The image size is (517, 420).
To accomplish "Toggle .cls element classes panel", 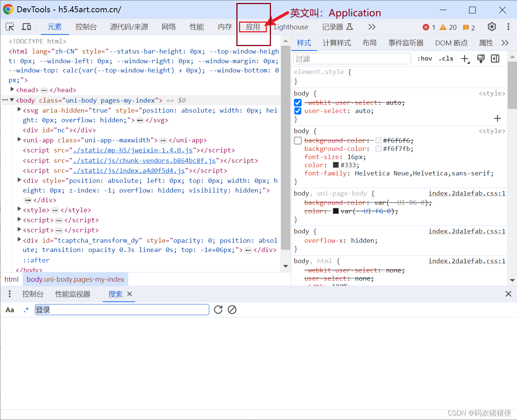I will click(446, 58).
